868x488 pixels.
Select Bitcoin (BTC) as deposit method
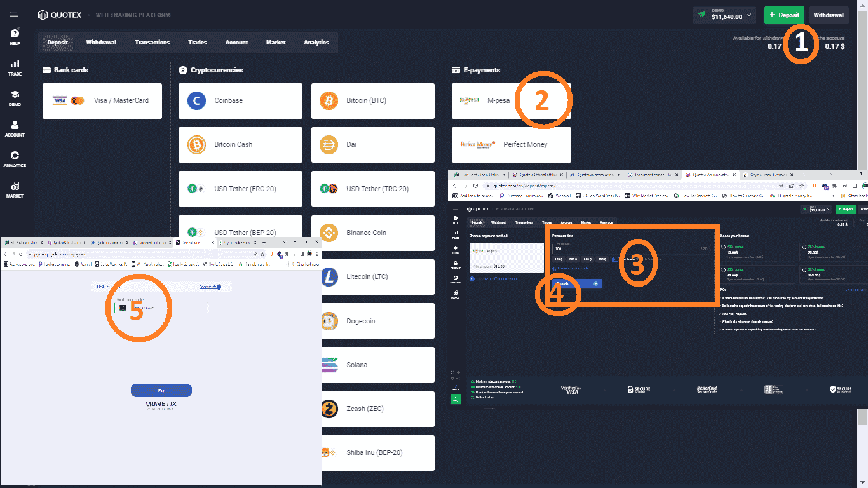pyautogui.click(x=373, y=100)
